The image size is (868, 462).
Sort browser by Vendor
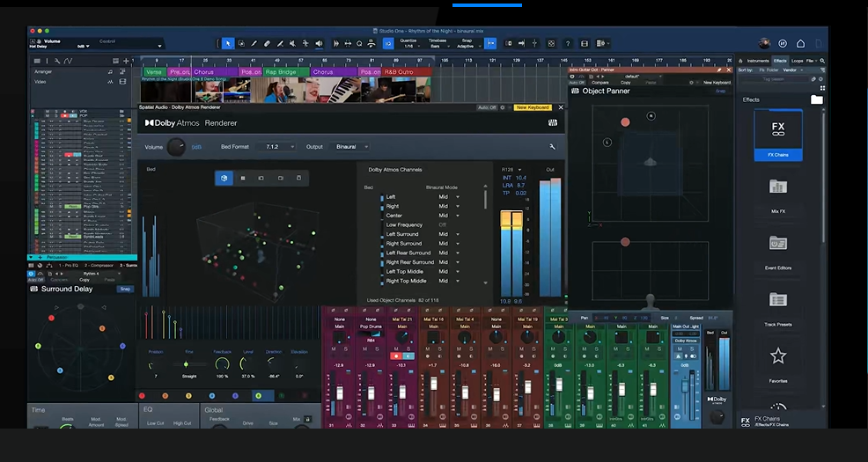click(790, 70)
